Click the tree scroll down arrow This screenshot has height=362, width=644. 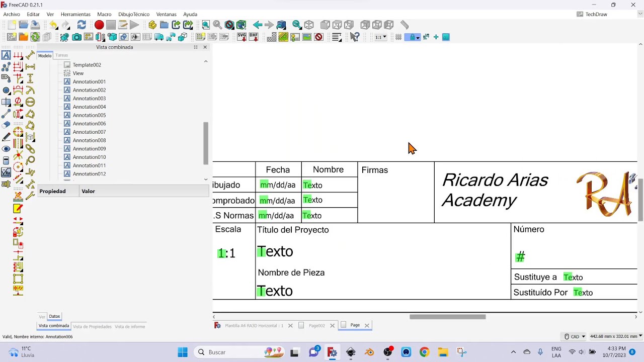(x=205, y=179)
